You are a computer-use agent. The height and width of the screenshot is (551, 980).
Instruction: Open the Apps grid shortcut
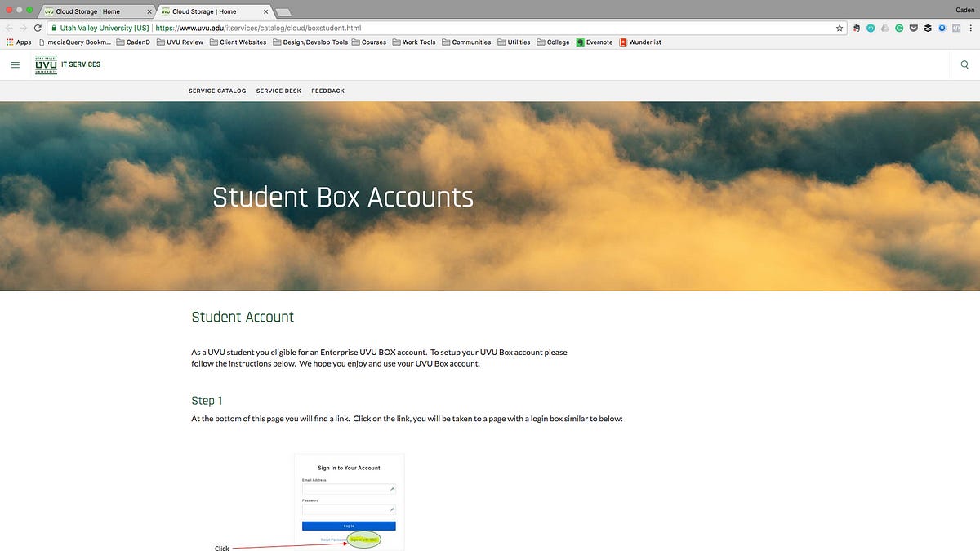point(19,42)
